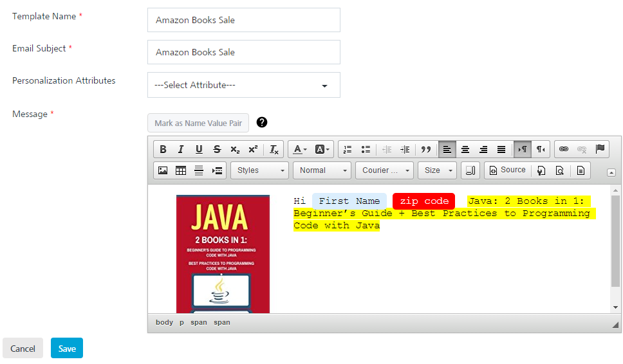623x364 pixels.
Task: Center align the text
Action: 465,149
